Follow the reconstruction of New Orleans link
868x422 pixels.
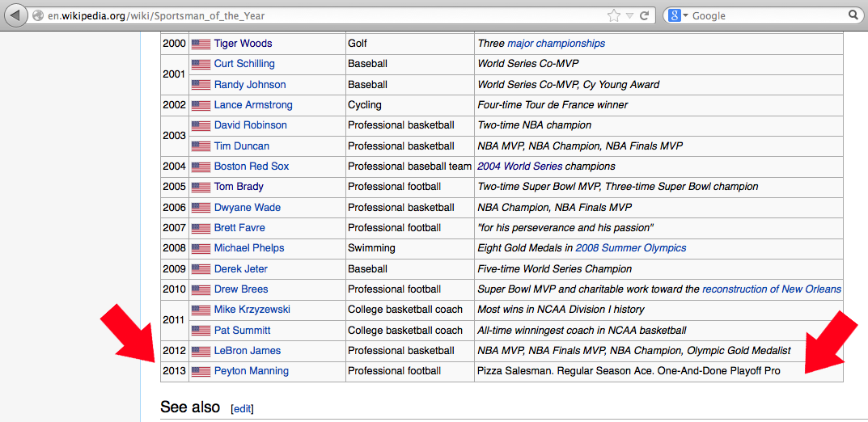pos(772,289)
